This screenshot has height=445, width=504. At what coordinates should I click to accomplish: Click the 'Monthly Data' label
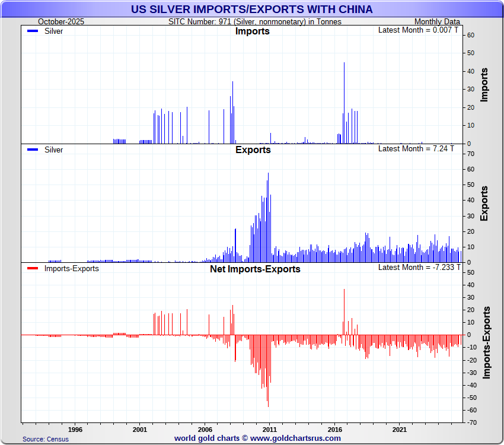[x=437, y=22]
